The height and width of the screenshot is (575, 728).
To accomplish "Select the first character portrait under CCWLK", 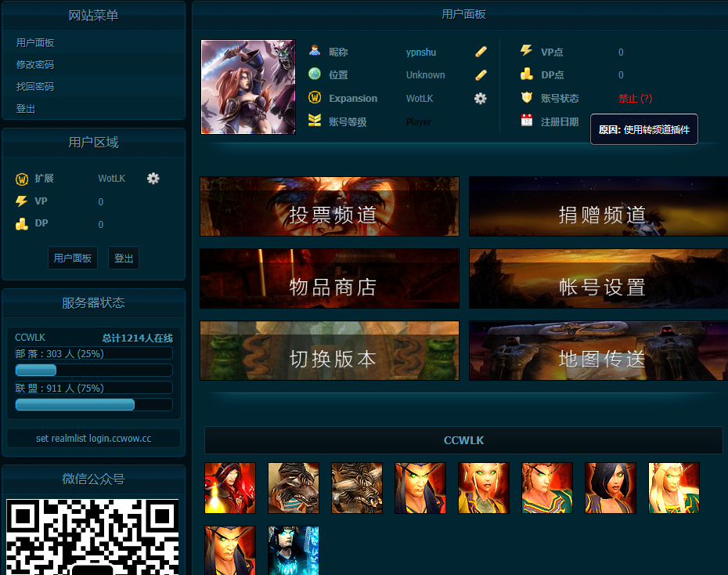I will tap(229, 487).
